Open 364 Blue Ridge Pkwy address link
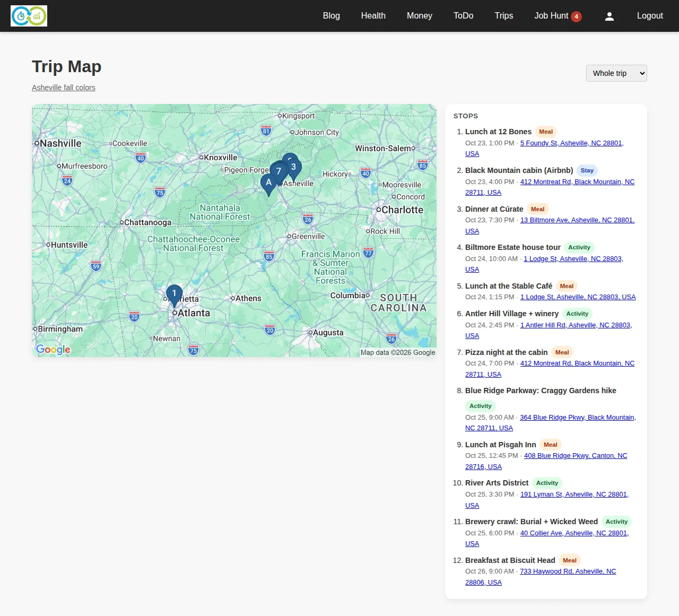This screenshot has height=616, width=679. point(578,418)
